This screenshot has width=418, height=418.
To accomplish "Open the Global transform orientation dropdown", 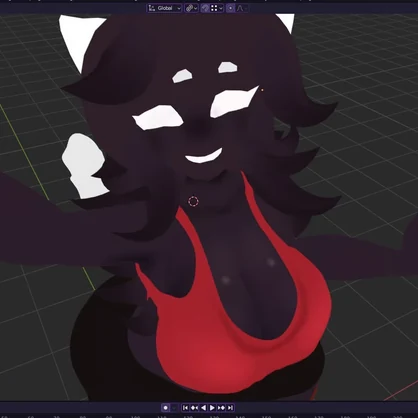I will (x=165, y=8).
